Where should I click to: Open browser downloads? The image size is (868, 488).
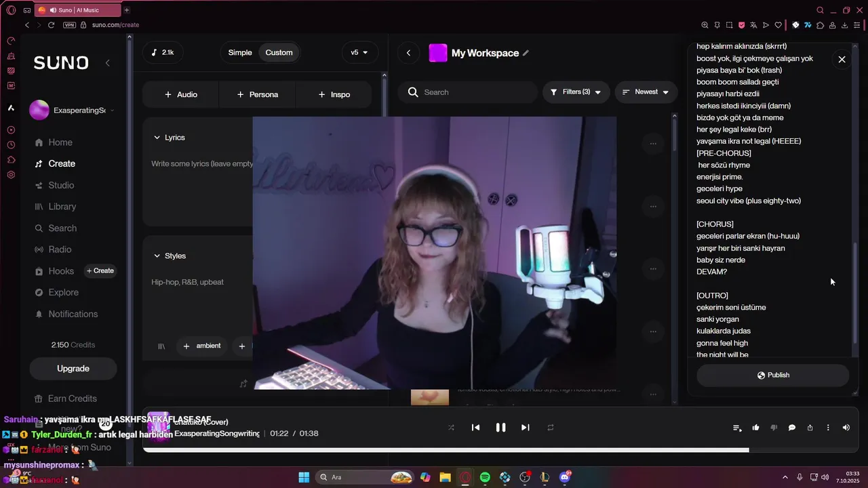click(844, 25)
